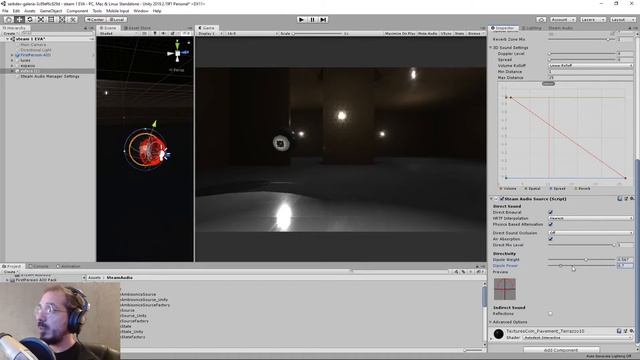
Task: Click Mute Audio in Game view
Action: pyautogui.click(x=427, y=33)
